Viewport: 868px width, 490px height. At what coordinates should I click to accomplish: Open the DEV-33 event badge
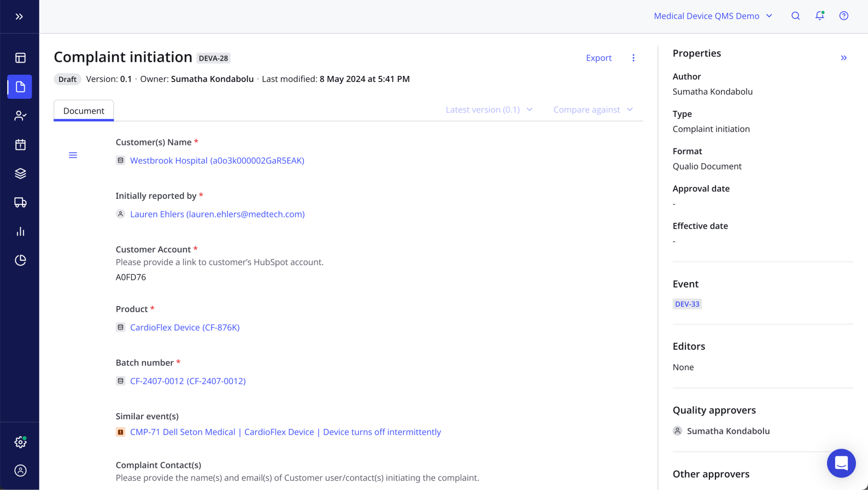click(687, 304)
